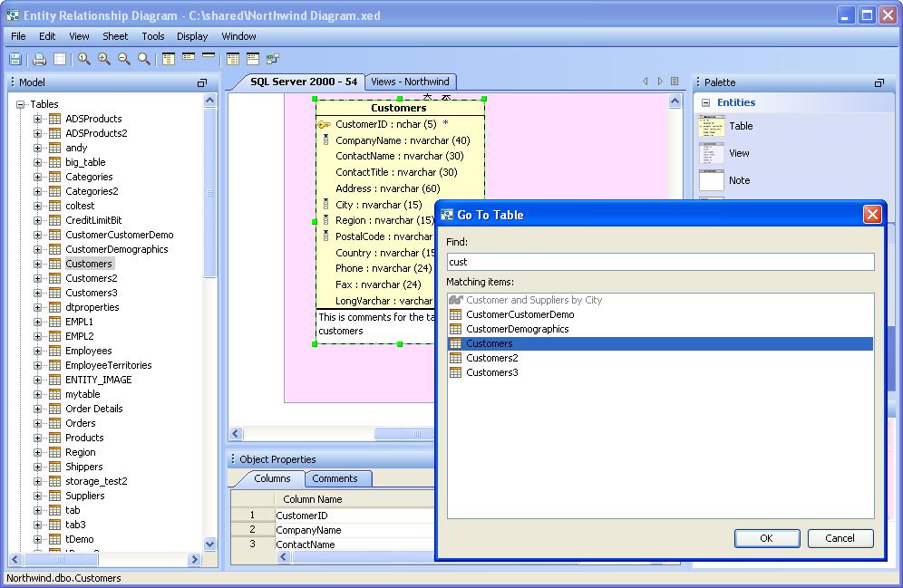Show table names only display icon
The height and width of the screenshot is (588, 903).
pos(209,55)
